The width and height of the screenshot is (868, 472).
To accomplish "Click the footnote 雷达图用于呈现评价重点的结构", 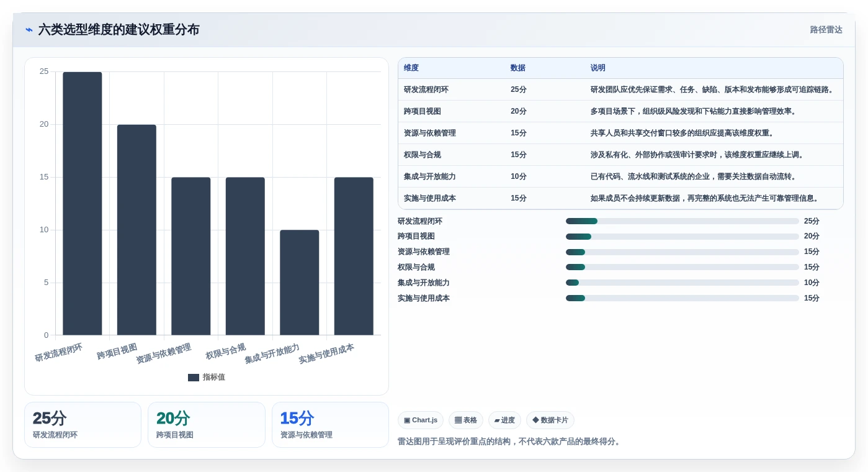I will pos(509,442).
